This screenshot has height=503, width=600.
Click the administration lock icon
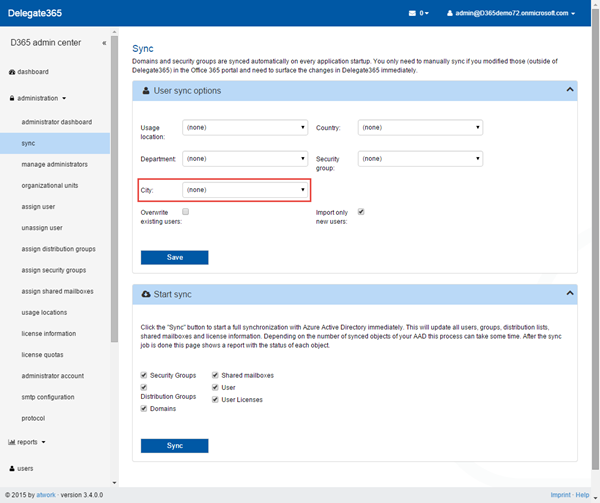point(12,99)
